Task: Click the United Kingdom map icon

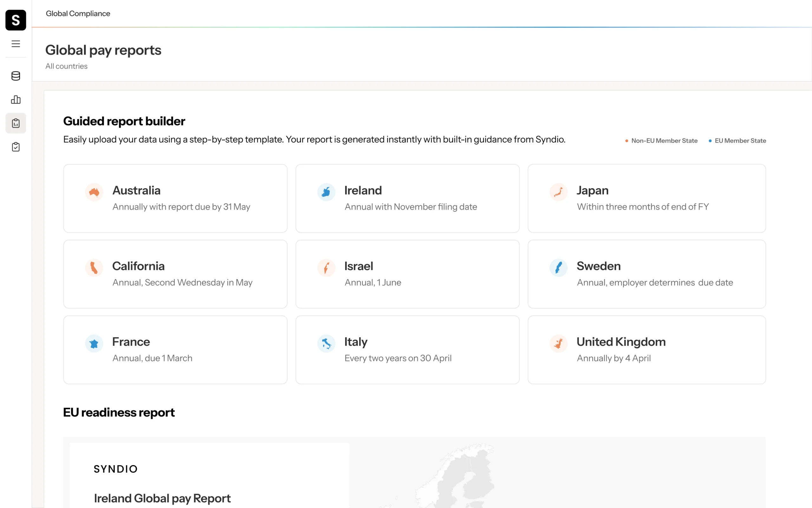Action: click(559, 343)
